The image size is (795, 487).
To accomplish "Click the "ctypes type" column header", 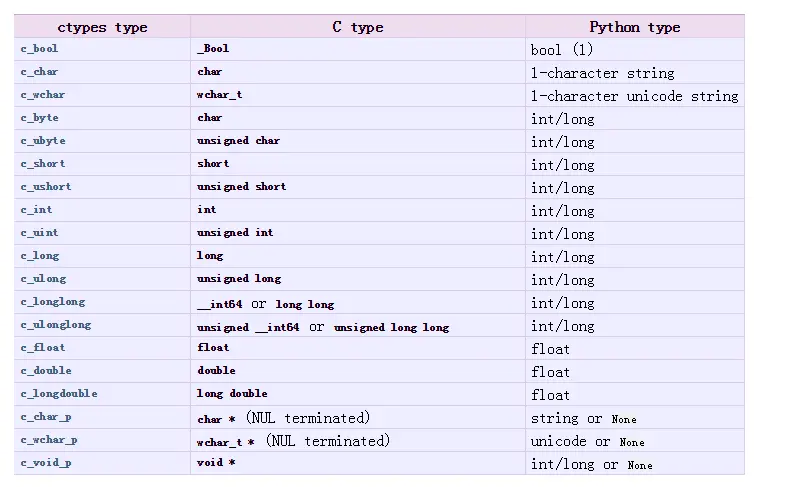I will 102,27.
